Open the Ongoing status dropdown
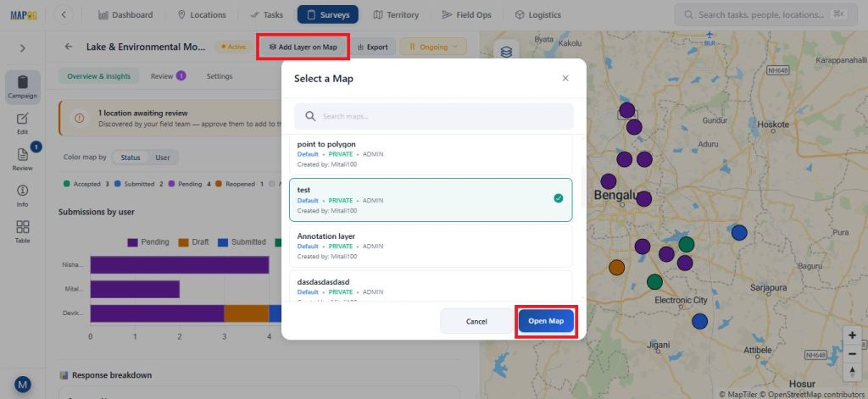 click(433, 47)
